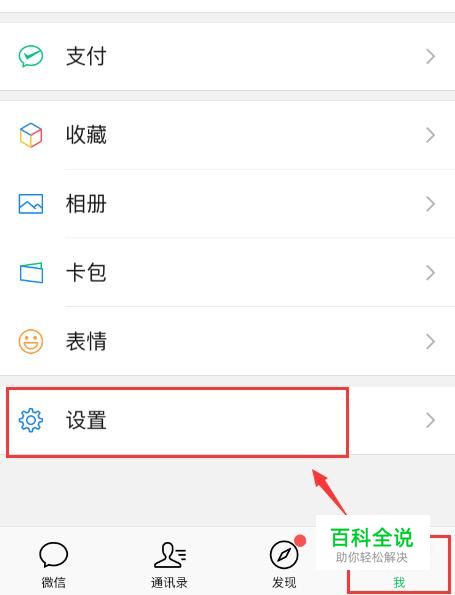Tap the chat bubble 微信 icon
455x595 pixels.
pyautogui.click(x=54, y=555)
